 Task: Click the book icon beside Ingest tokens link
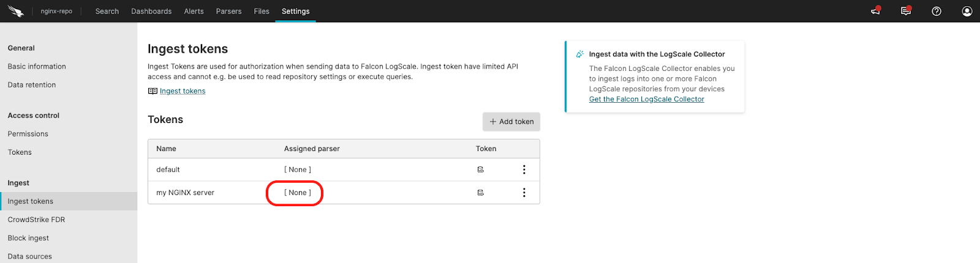pyautogui.click(x=153, y=91)
